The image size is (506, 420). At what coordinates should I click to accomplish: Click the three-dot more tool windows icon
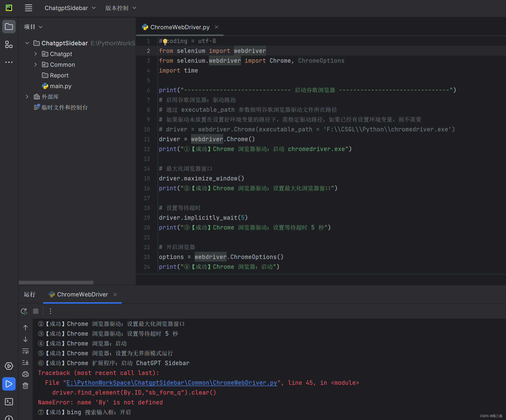coord(9,62)
